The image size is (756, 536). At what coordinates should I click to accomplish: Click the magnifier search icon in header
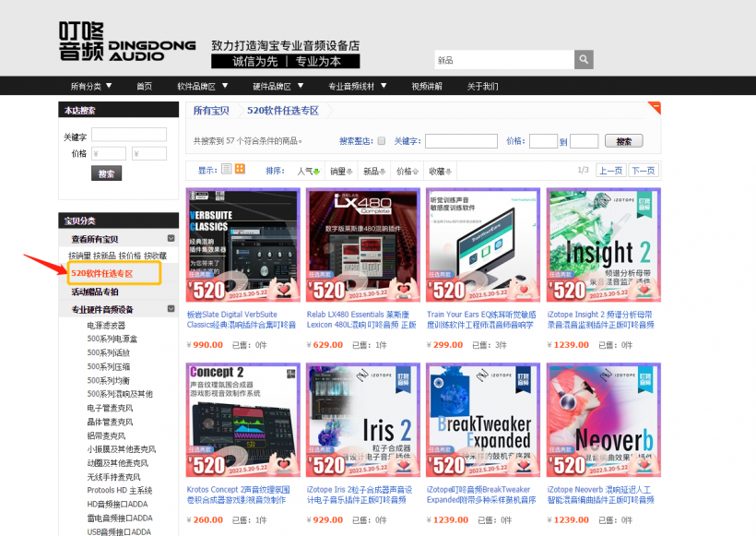click(584, 60)
